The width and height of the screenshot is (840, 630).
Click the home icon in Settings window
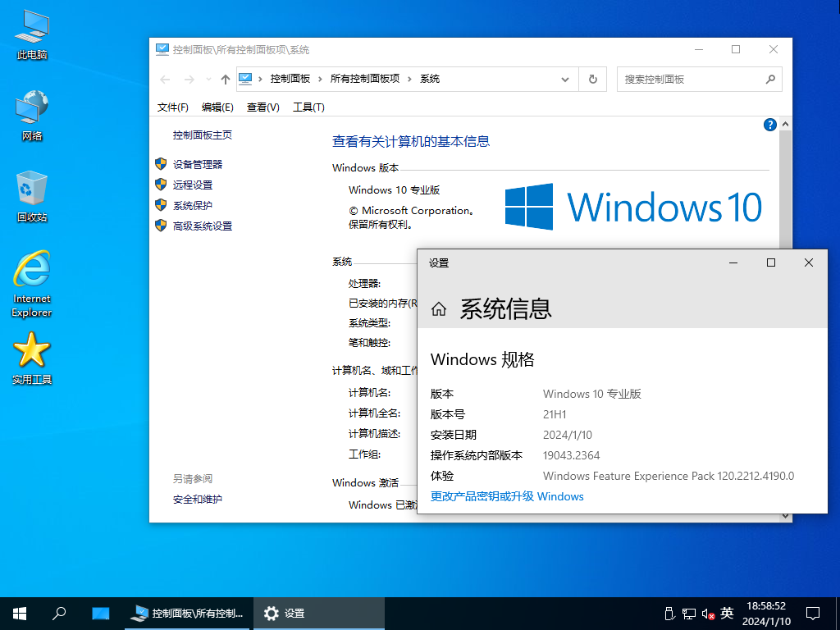[439, 309]
